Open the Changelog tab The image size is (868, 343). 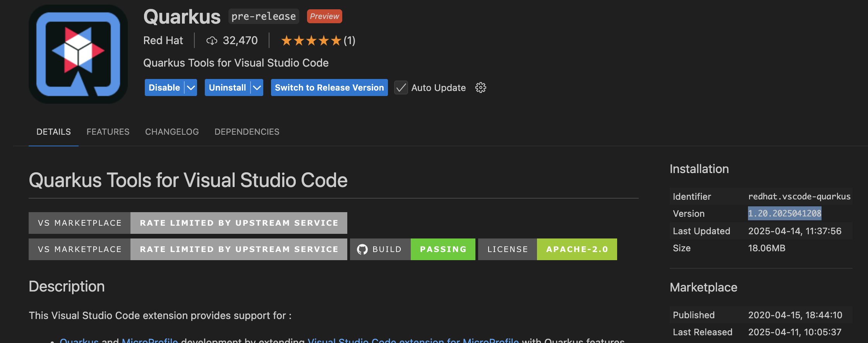tap(172, 132)
